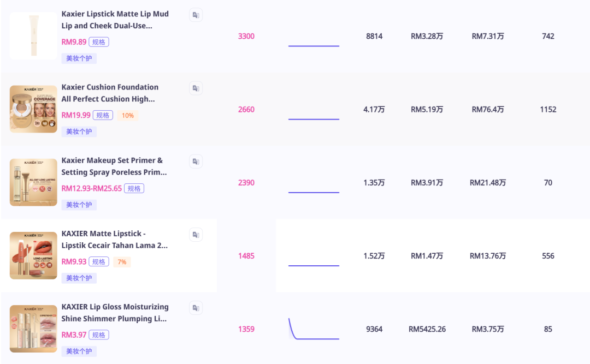590x364 pixels.
Task: View 规格 for the RM3.97 lip gloss
Action: tap(99, 335)
